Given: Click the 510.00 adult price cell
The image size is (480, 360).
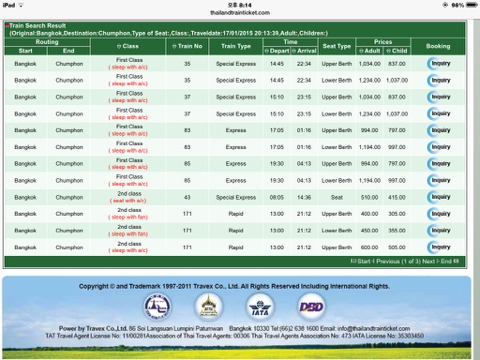Looking at the screenshot, I should pos(369,197).
